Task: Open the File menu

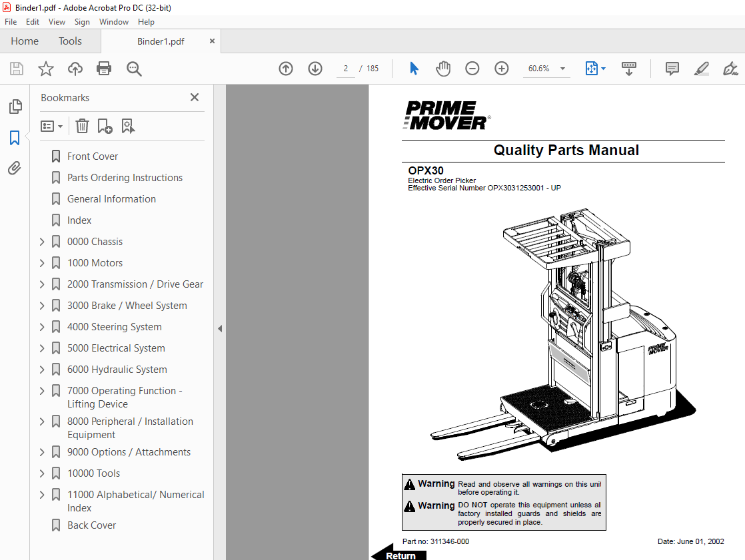Action: [x=11, y=22]
